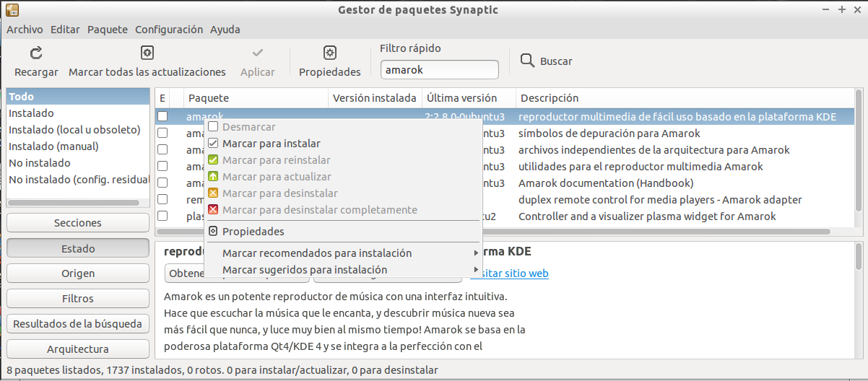Sort by the Versión instalada column header

(375, 98)
